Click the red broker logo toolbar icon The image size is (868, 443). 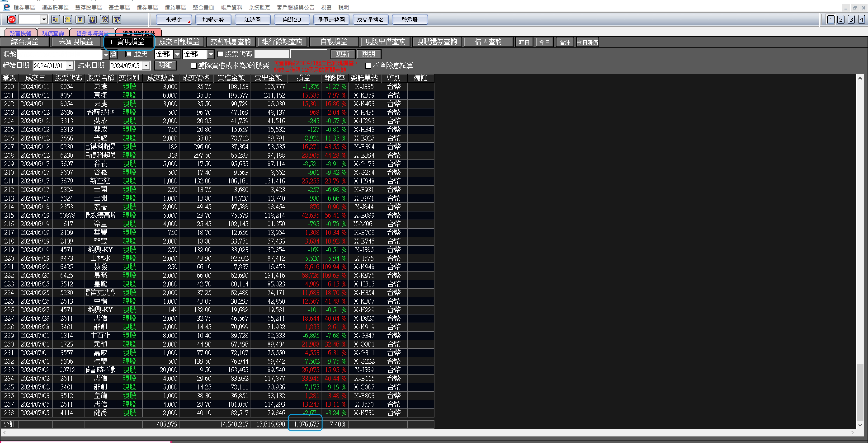12,19
